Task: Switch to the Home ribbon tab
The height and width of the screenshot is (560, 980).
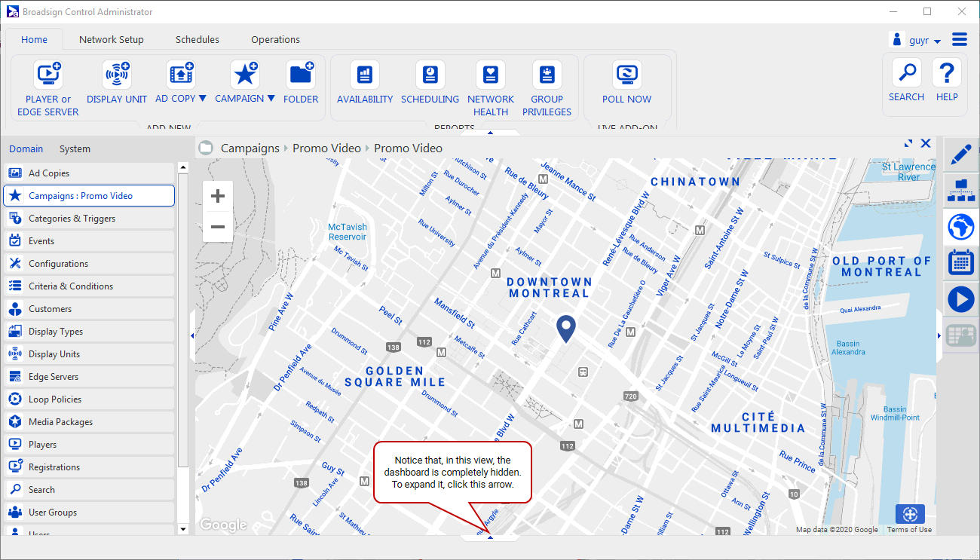Action: coord(34,40)
